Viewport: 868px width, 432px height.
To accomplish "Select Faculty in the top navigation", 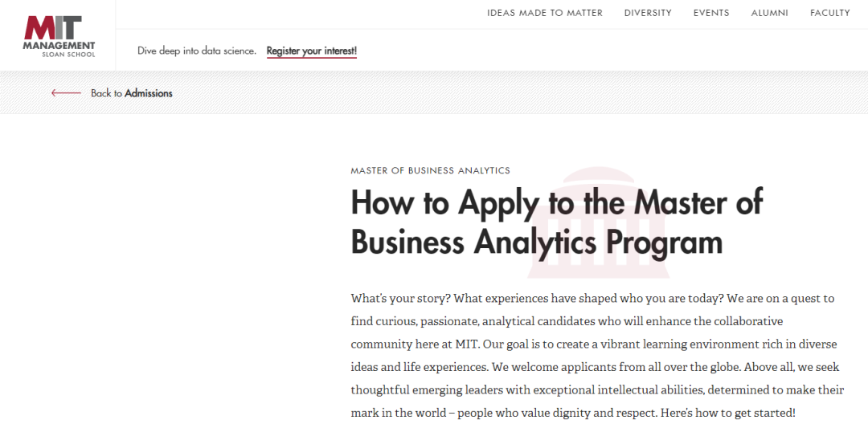I will coord(829,13).
